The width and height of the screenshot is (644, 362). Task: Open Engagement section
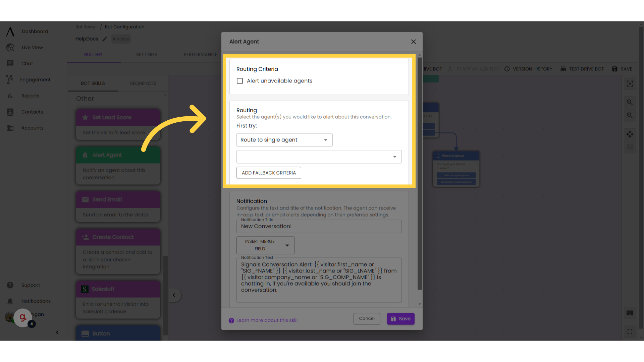35,79
